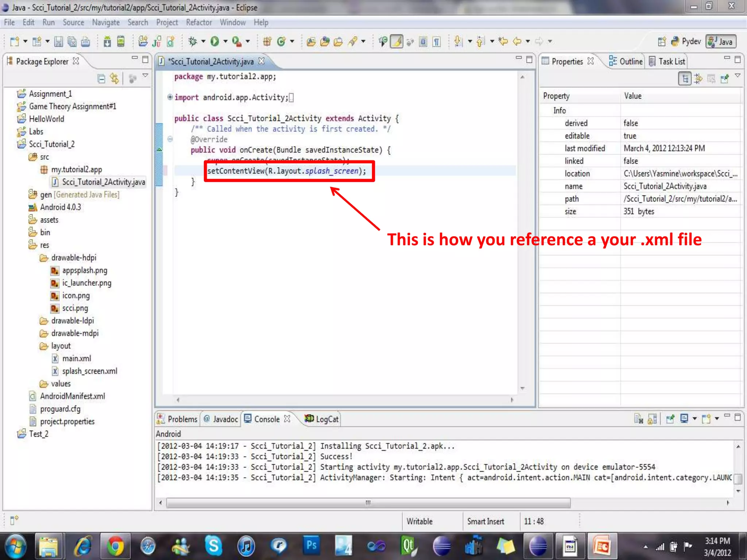This screenshot has width=747, height=560.
Task: Open the Run button dropdown arrow
Action: coord(225,42)
